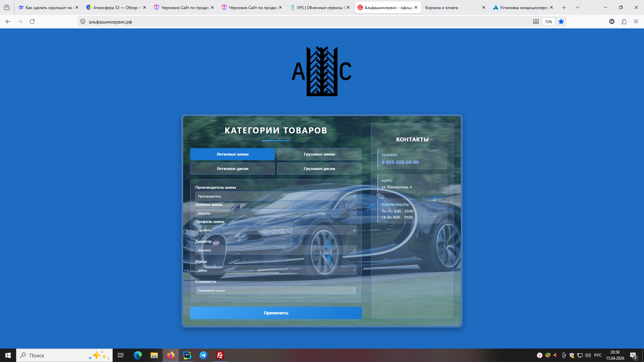Open the Ширина шины dropdown
Viewport: 644px width, 362px height.
(x=276, y=214)
